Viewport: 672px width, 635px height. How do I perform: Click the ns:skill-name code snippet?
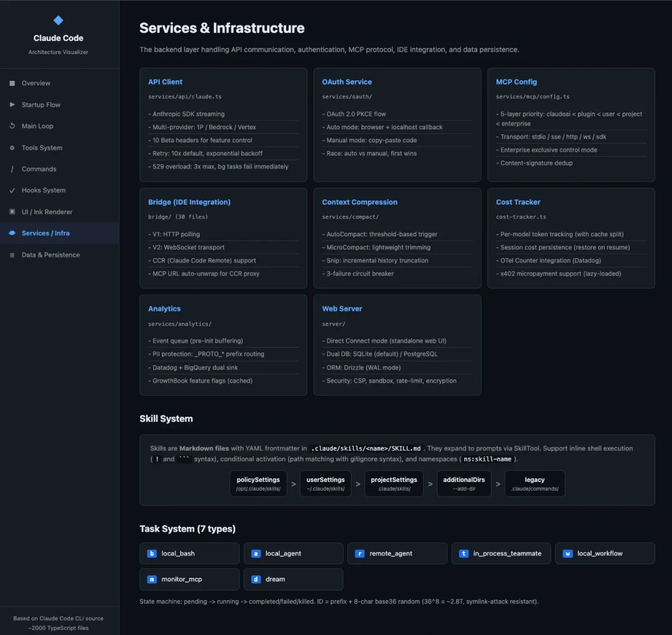click(487, 459)
